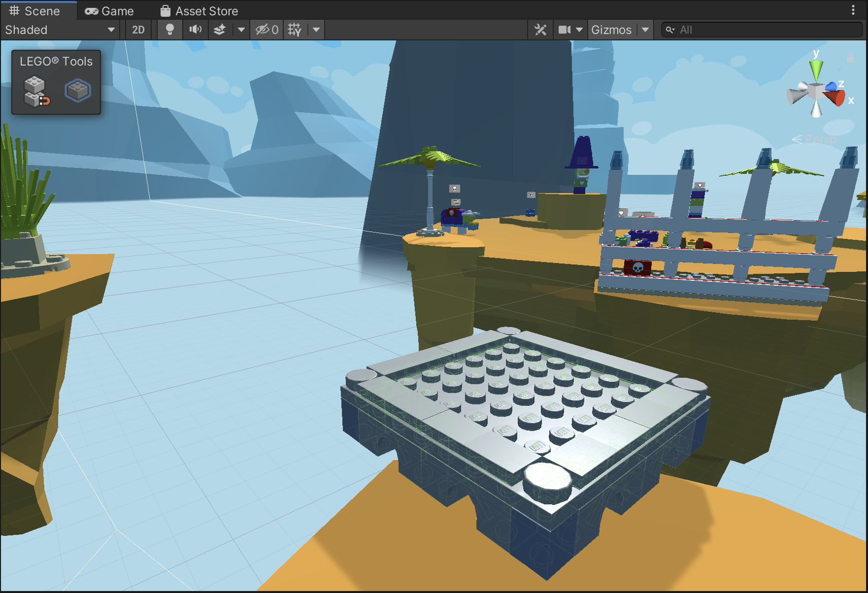
Task: Toggle the orientation gizmo lock icon
Action: point(850,58)
